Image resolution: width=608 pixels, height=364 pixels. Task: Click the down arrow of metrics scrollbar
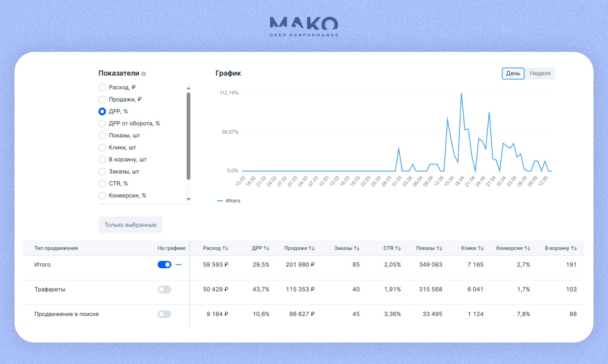point(188,199)
